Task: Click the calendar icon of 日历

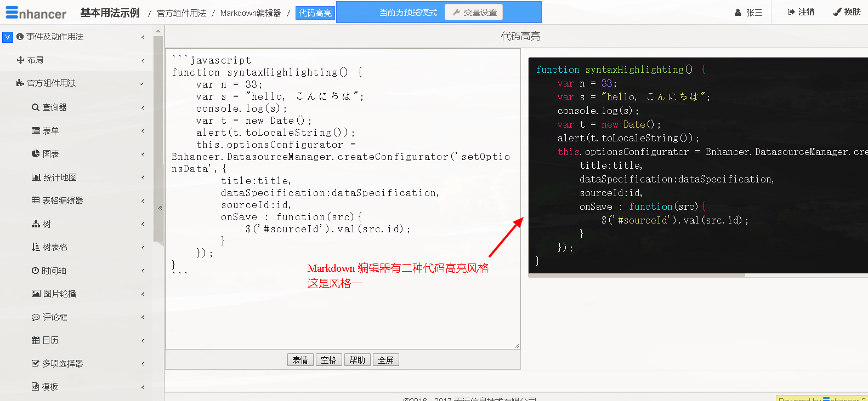Action: coord(36,340)
